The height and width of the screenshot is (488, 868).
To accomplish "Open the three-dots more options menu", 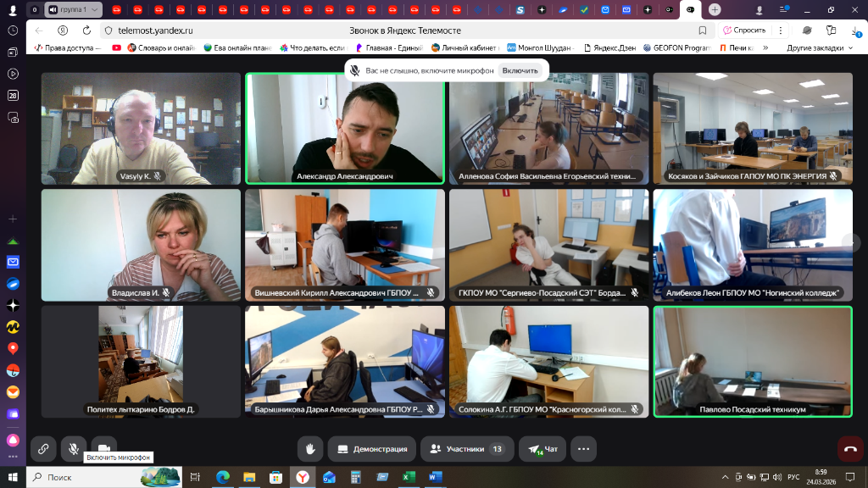I will tap(583, 449).
